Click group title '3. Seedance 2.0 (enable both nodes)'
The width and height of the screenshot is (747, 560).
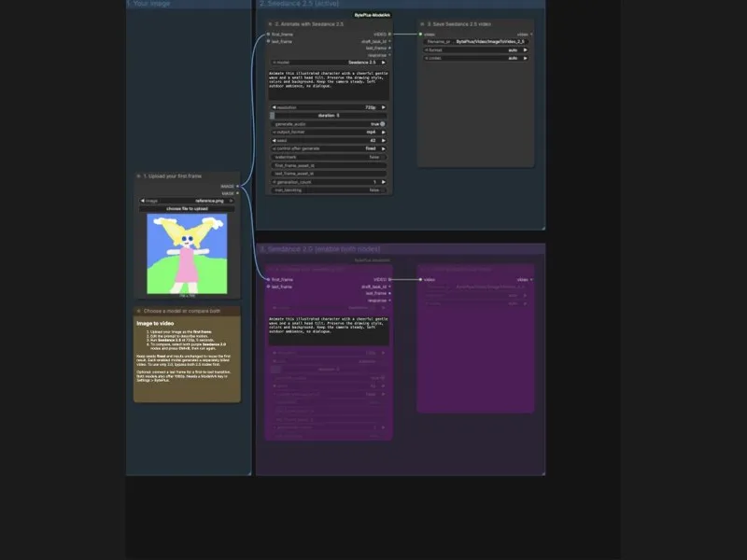(x=319, y=249)
